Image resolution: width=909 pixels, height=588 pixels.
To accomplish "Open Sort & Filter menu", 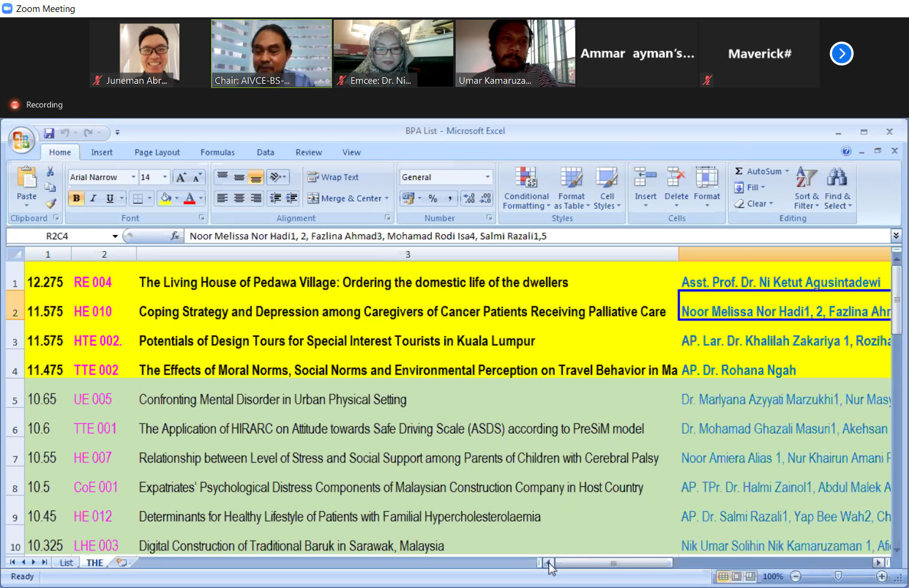I will point(807,188).
